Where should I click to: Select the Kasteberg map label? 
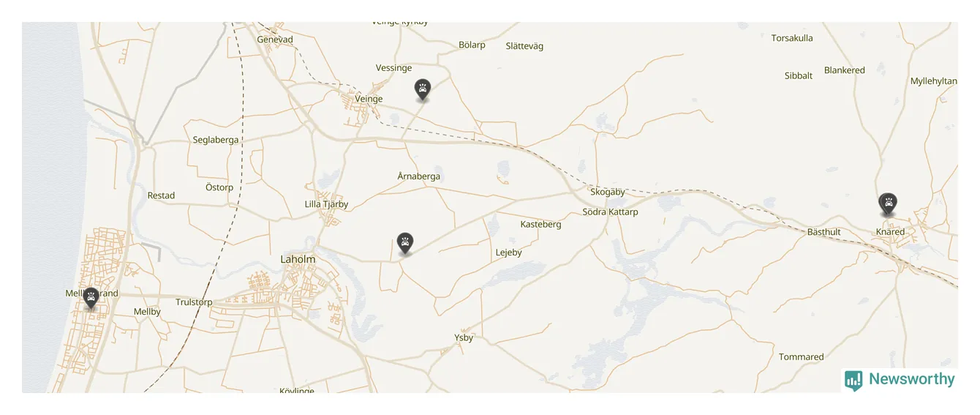click(540, 225)
